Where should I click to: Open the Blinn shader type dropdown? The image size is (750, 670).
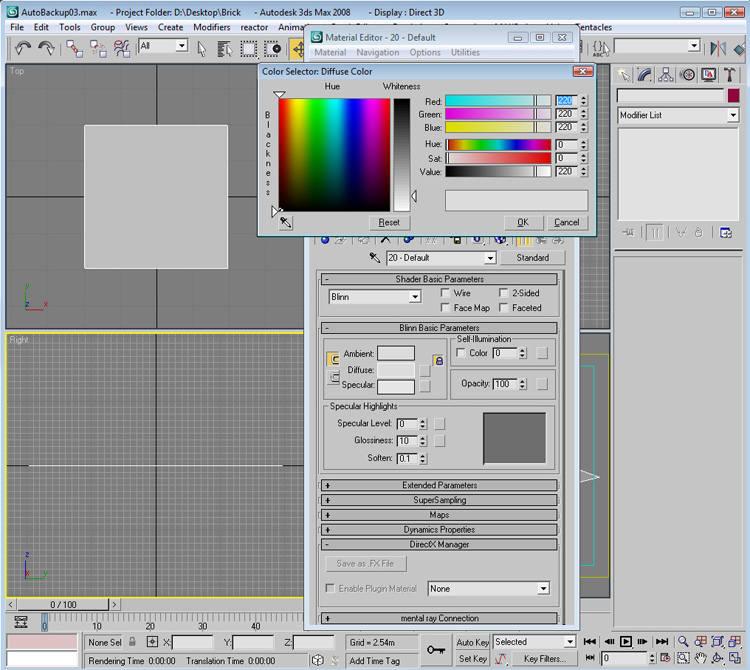tap(415, 297)
